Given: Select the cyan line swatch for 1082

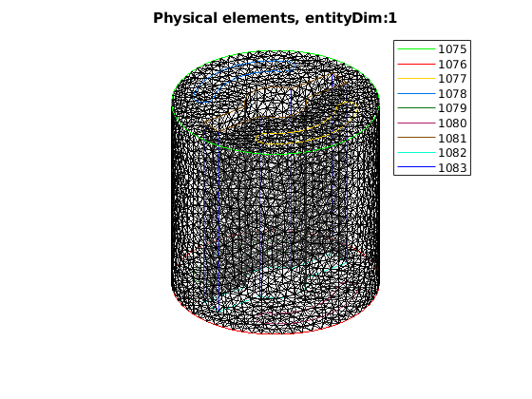Looking at the screenshot, I should point(416,153).
